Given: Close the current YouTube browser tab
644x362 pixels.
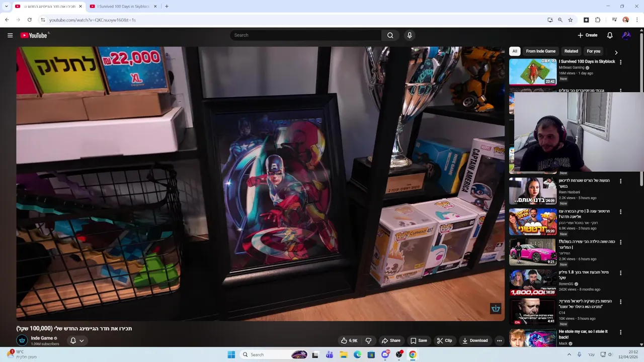Looking at the screenshot, I should [x=80, y=6].
